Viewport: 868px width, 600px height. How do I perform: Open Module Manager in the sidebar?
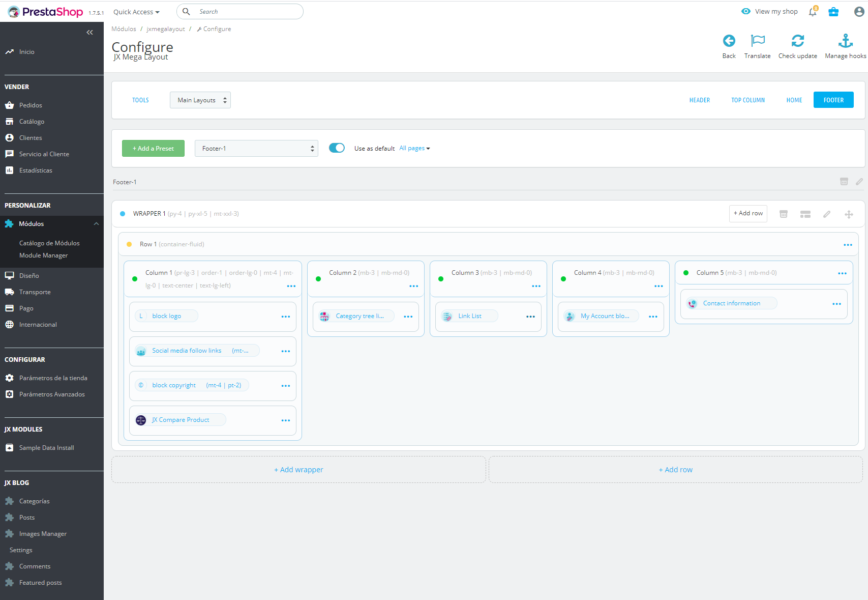tap(43, 255)
